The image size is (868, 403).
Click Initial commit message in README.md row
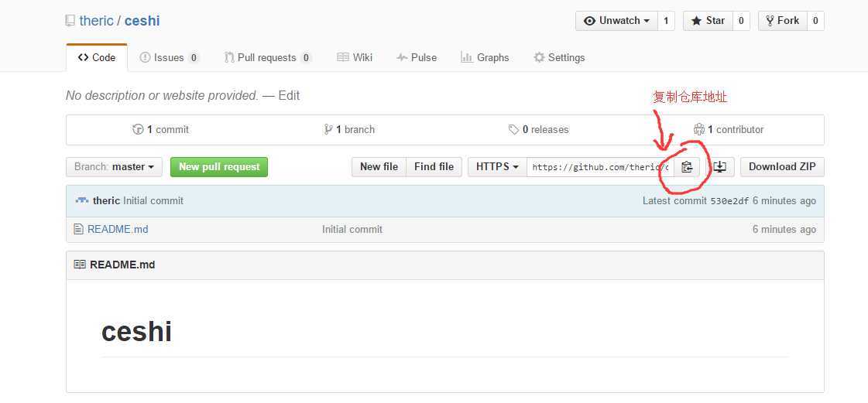[352, 229]
